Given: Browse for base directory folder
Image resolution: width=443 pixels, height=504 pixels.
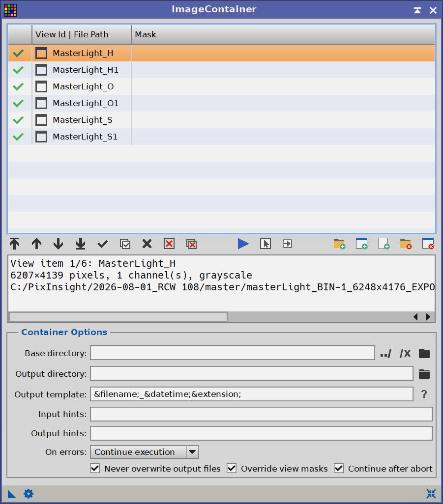Looking at the screenshot, I should tap(424, 353).
